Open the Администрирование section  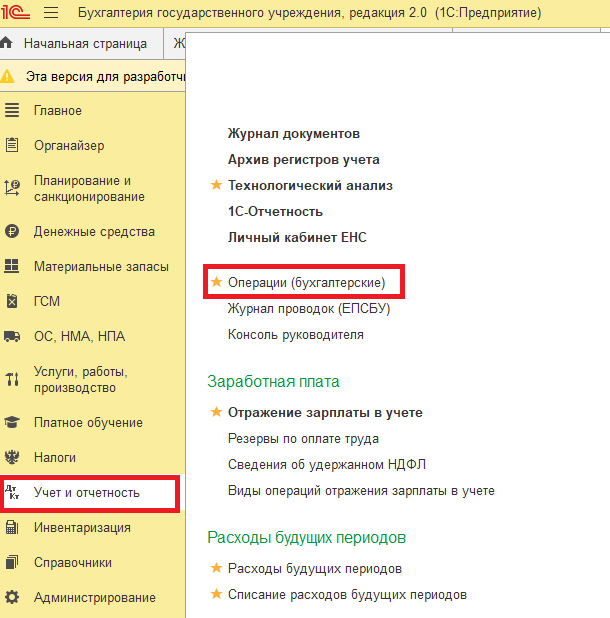(95, 598)
